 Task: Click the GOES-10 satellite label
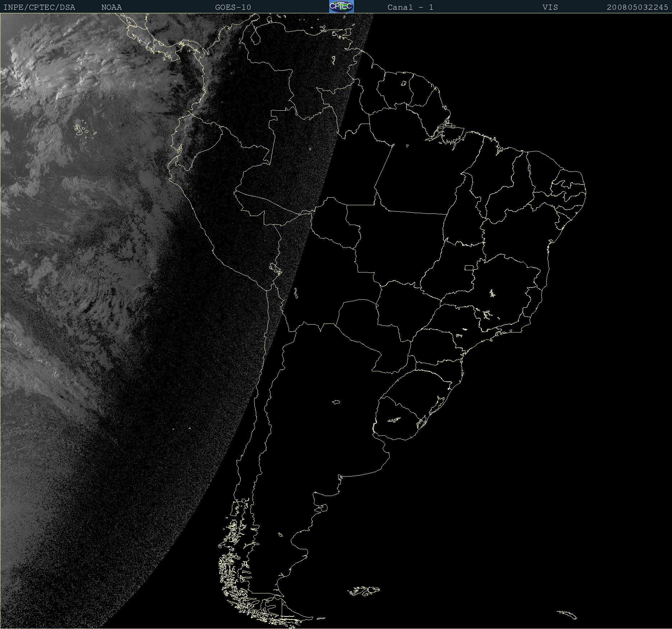[233, 7]
